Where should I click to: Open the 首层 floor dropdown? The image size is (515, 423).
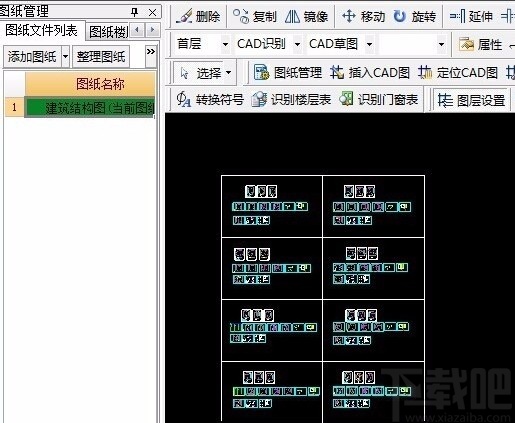(x=226, y=44)
